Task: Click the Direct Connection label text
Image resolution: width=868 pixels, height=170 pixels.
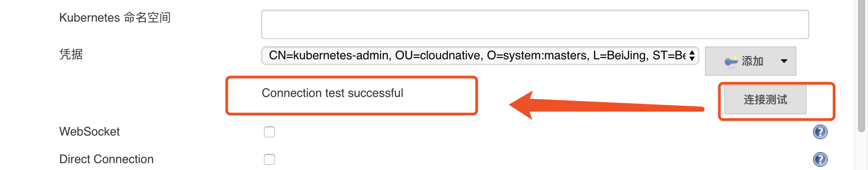Action: pyautogui.click(x=106, y=159)
